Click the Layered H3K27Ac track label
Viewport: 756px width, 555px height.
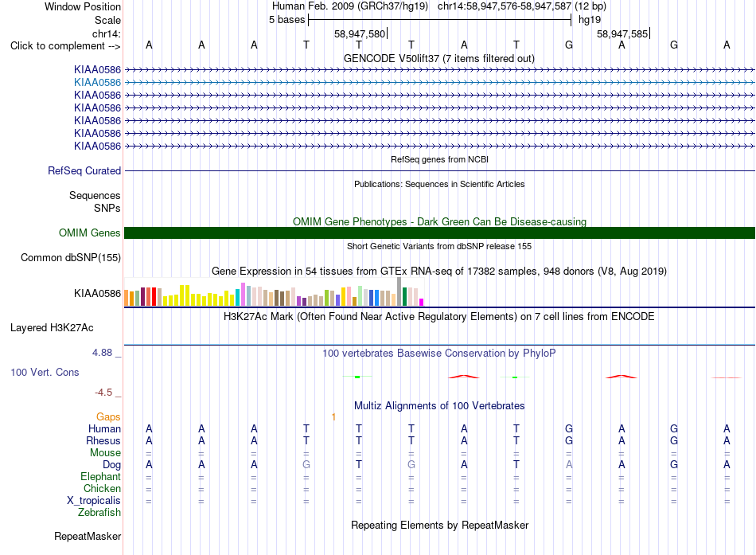click(x=52, y=328)
